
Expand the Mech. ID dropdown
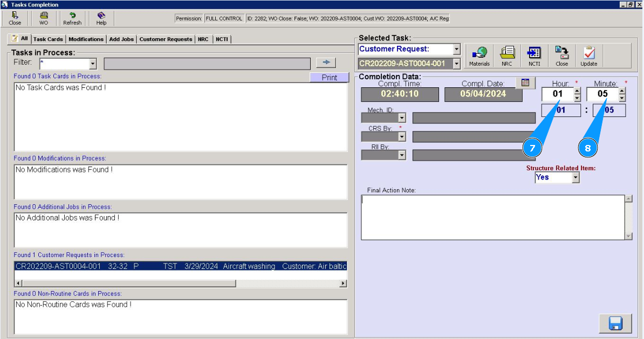(401, 117)
